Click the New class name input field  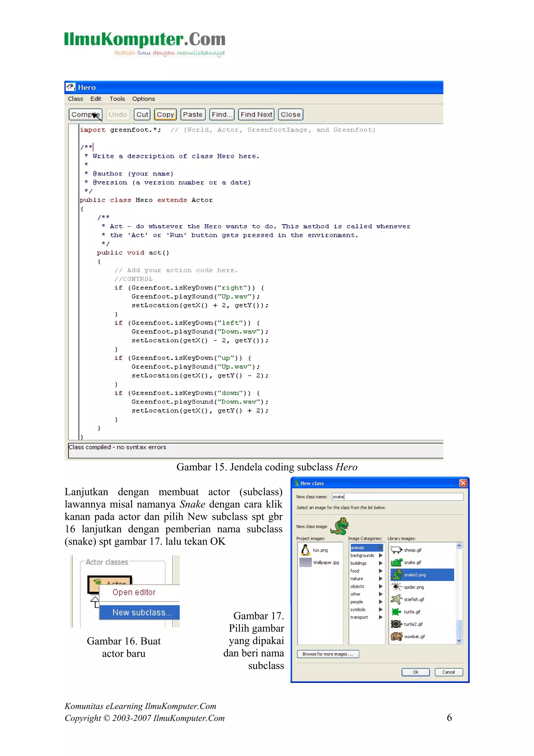click(397, 497)
